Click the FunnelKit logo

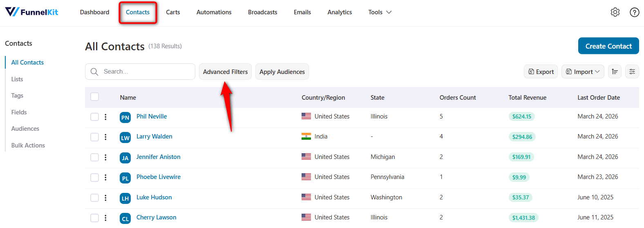point(31,12)
